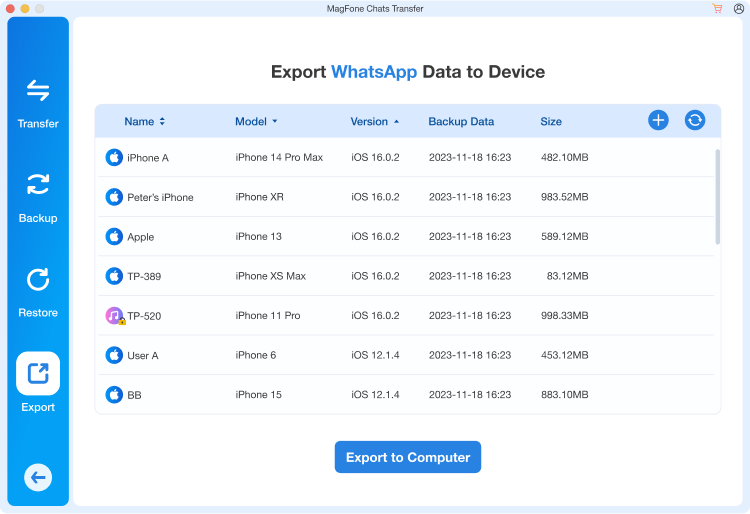The image size is (750, 514).
Task: Click the Transfer arrows icon in sidebar
Action: 38,91
